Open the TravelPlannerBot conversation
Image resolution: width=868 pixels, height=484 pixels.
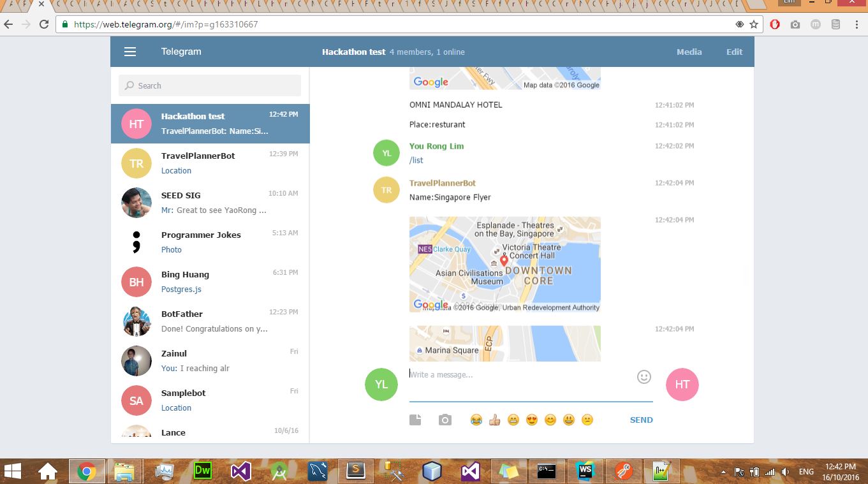pos(210,163)
